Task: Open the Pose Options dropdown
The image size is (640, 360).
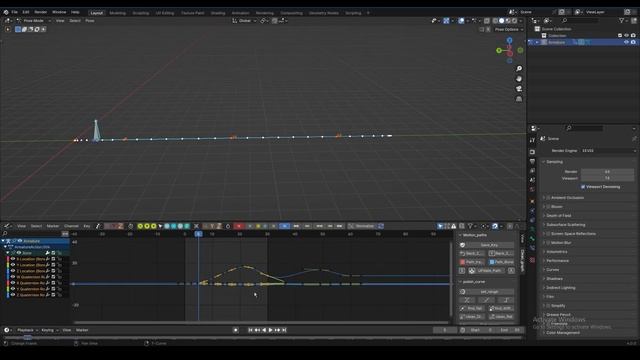Action: click(x=509, y=29)
